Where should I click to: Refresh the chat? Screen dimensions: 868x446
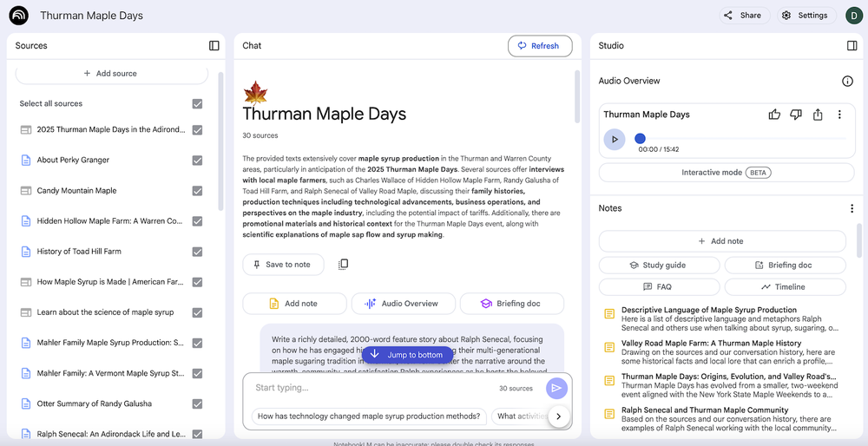click(540, 46)
